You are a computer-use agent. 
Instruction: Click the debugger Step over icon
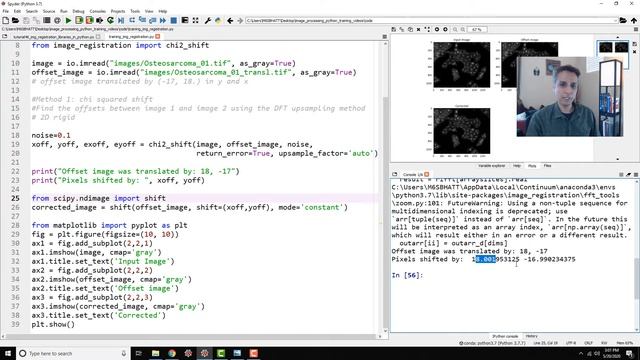(132, 20)
